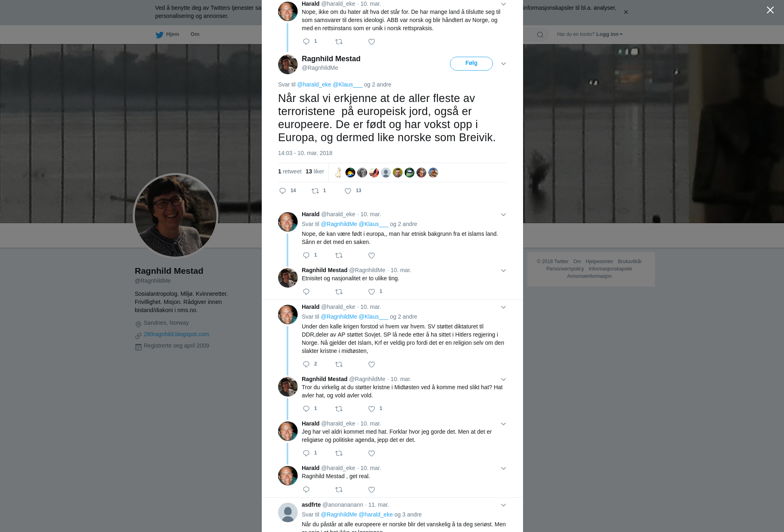Reply to the main tweet with 14 replies
The height and width of the screenshot is (532, 784).
pos(283,191)
